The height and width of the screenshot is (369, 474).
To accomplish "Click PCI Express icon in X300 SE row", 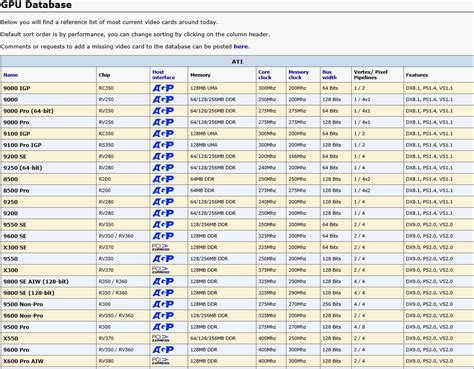I will [x=161, y=247].
